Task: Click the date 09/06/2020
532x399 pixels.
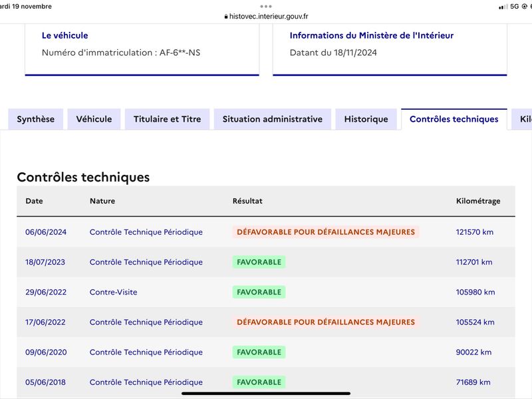Action: click(x=46, y=352)
